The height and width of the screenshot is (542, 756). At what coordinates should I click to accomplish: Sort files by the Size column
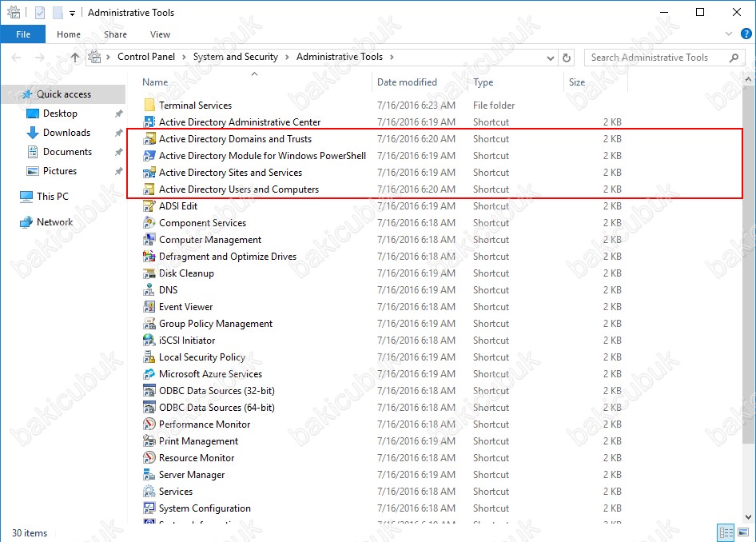[x=577, y=82]
